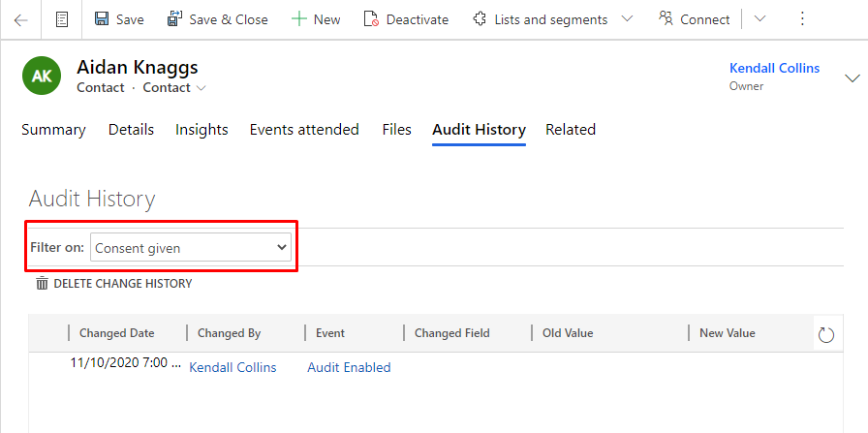Open the vertical ellipsis overflow menu

coord(802,19)
